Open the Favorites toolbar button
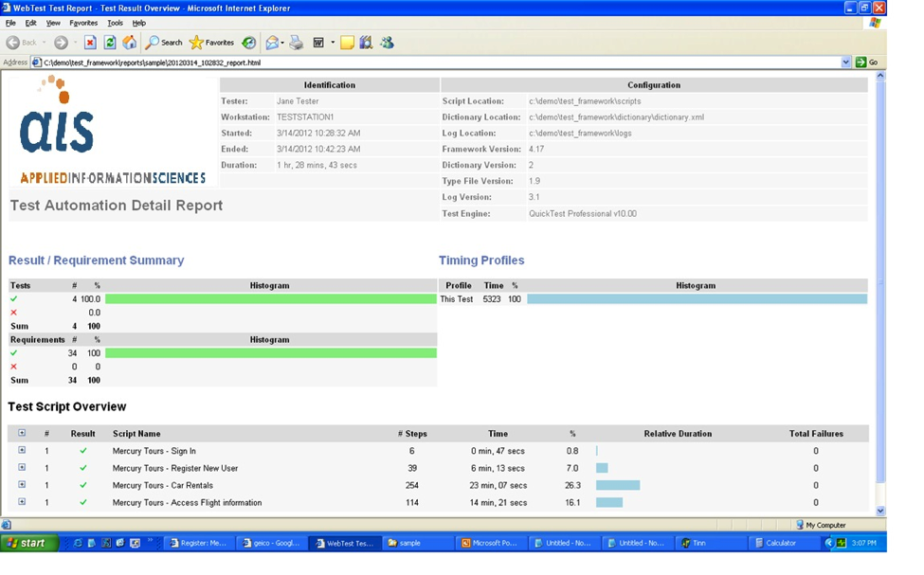This screenshot has width=924, height=575. tap(211, 43)
